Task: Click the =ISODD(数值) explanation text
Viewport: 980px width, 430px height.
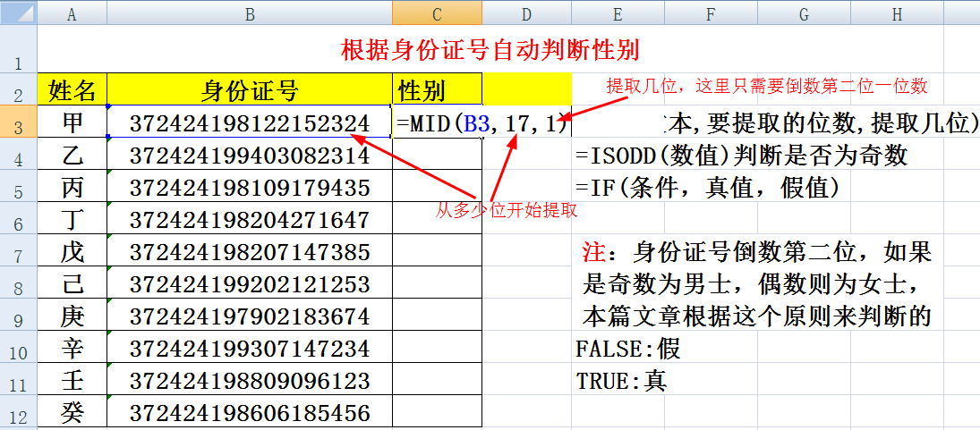Action: tap(741, 156)
